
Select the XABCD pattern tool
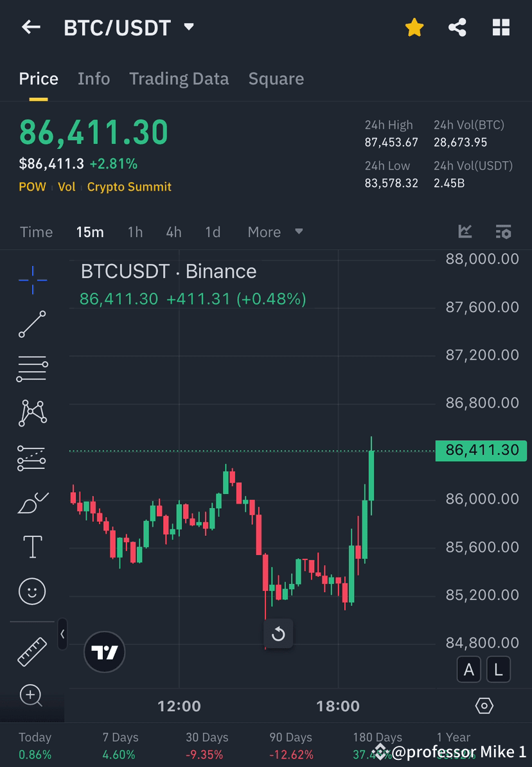32,413
